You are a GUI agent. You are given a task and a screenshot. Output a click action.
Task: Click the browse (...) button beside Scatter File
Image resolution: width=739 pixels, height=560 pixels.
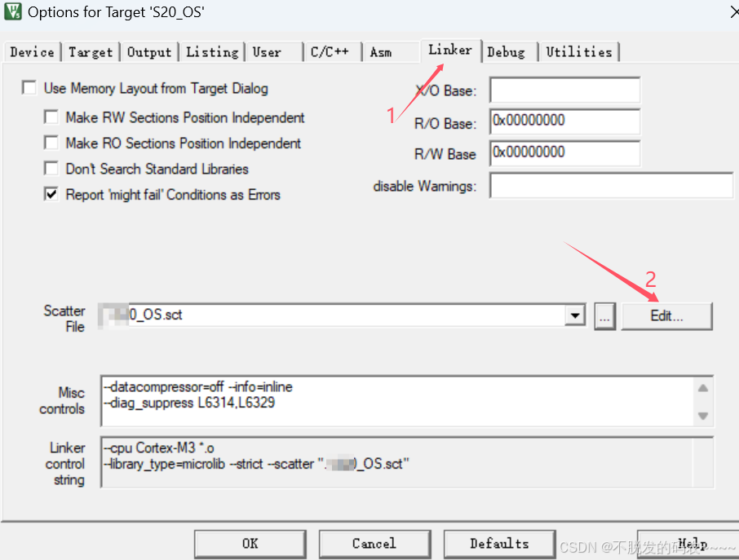pyautogui.click(x=604, y=315)
